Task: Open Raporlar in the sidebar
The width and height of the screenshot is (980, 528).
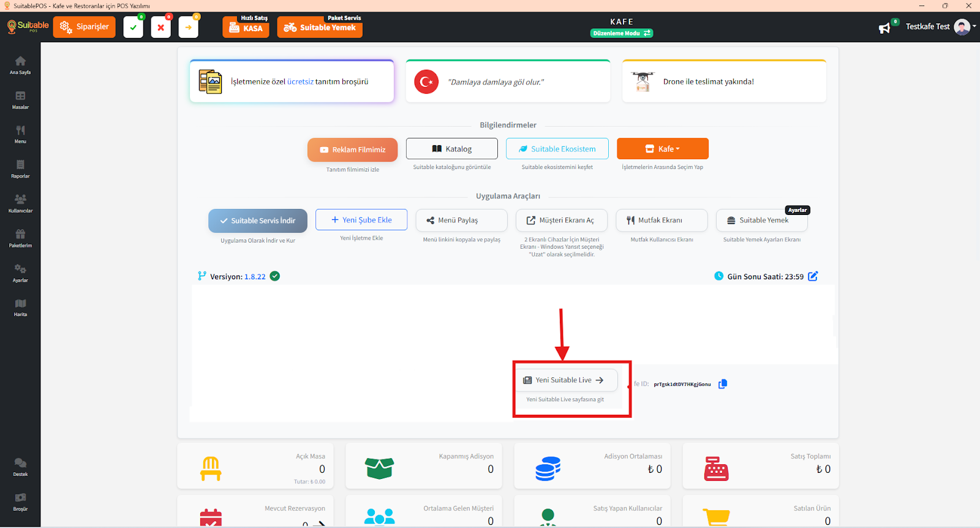Action: click(20, 169)
